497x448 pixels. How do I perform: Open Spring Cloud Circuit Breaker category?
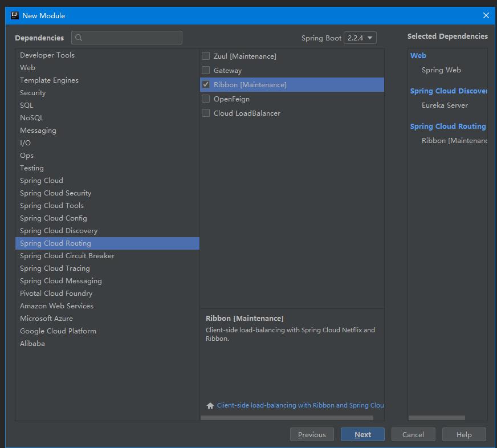(108, 256)
